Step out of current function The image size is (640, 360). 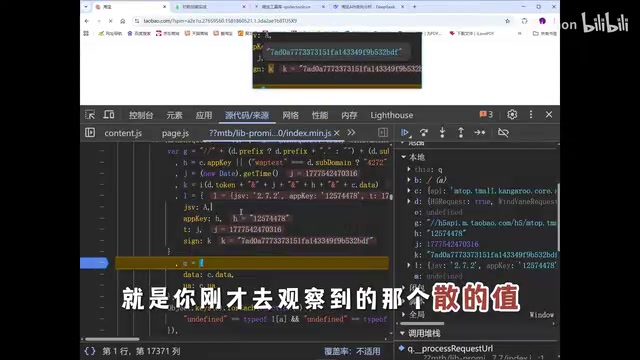461,133
